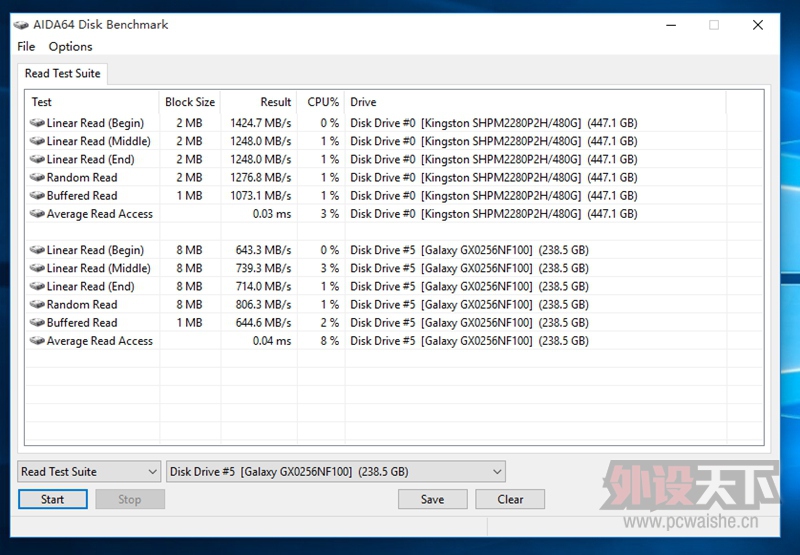
Task: Click disk icon of Galaxy Linear Read (Begin) row
Action: pos(37,250)
